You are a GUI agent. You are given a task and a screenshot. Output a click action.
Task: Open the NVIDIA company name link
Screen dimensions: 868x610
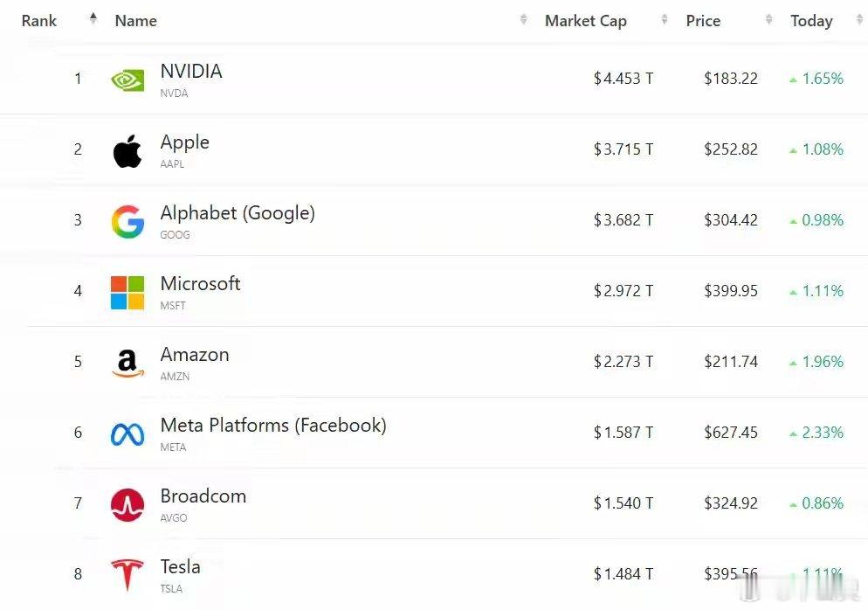tap(191, 72)
